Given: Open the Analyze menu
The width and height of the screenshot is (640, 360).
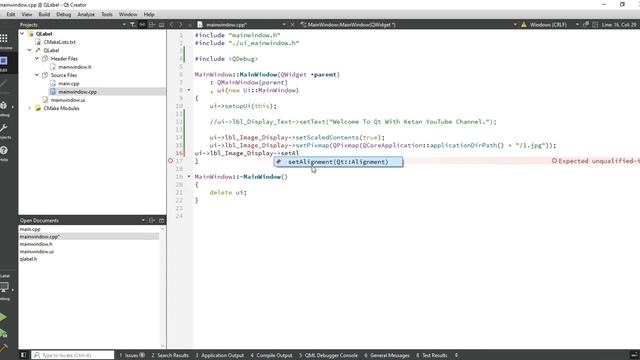Looking at the screenshot, I should (86, 14).
